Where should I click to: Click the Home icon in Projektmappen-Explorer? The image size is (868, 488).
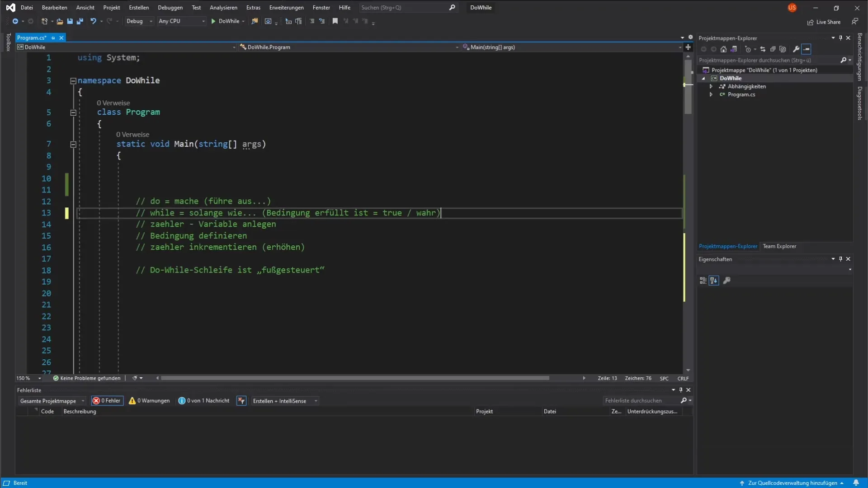(x=723, y=49)
